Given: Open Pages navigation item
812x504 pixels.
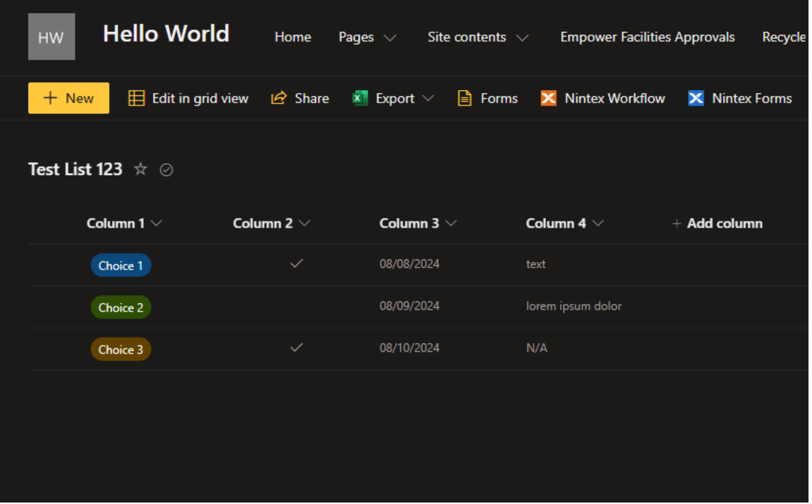Looking at the screenshot, I should 356,37.
